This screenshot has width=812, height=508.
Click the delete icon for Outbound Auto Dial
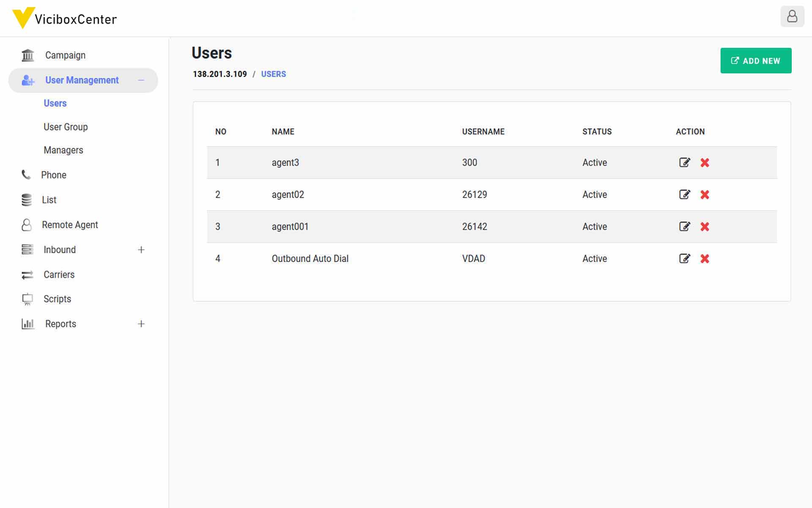(x=705, y=258)
